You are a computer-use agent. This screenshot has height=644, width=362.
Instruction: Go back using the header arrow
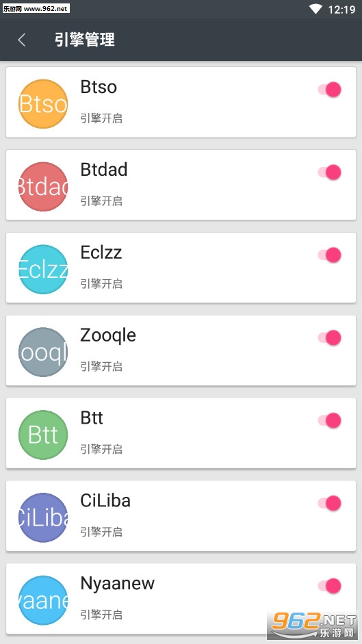pyautogui.click(x=22, y=40)
